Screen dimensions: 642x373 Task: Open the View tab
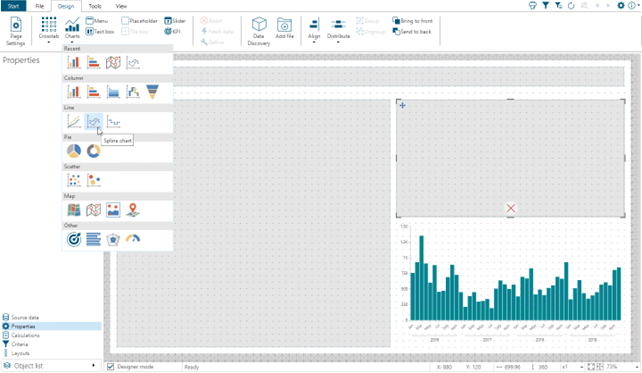pyautogui.click(x=121, y=6)
